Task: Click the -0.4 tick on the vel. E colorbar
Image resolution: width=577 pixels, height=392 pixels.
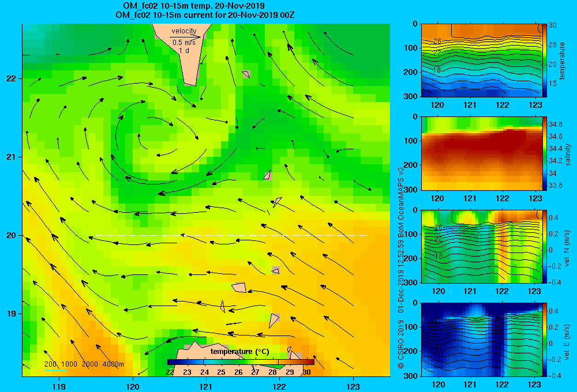Action: coord(554,375)
